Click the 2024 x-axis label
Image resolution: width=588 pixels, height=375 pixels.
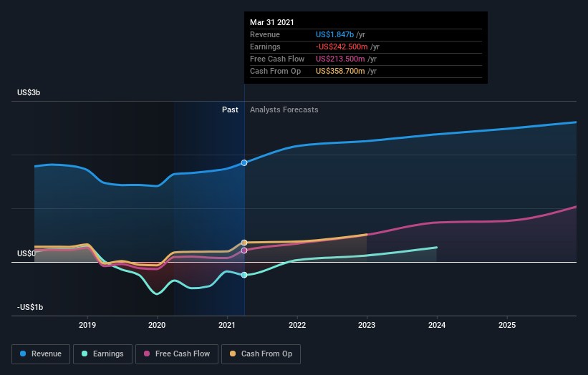point(437,325)
